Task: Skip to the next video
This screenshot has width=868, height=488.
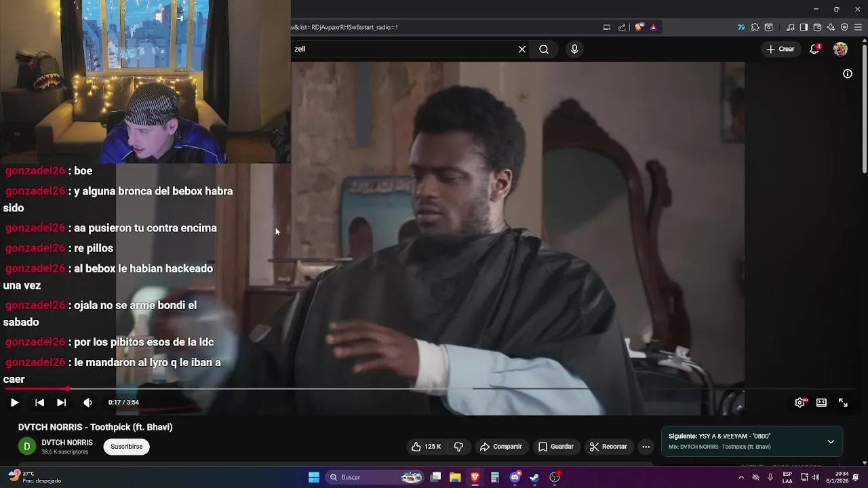Action: tap(61, 403)
